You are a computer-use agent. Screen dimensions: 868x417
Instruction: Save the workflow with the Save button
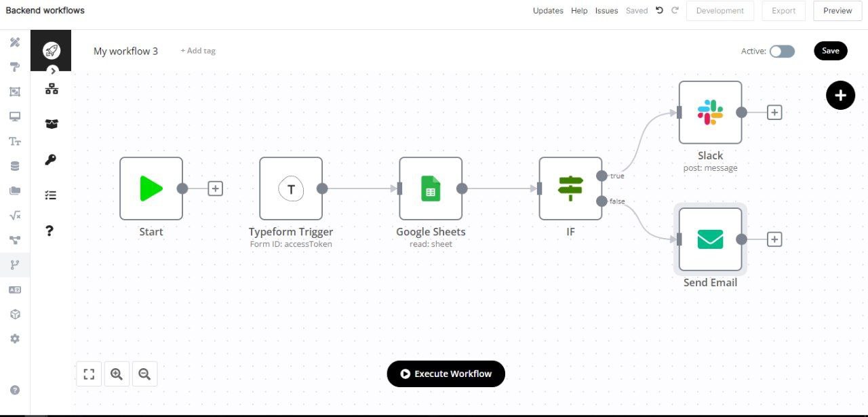click(x=830, y=50)
